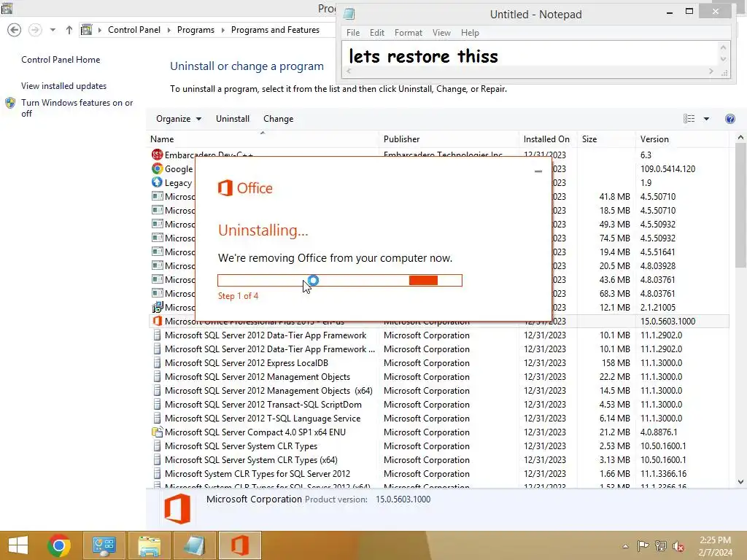Image resolution: width=747 pixels, height=560 pixels.
Task: Click the Office uninstalling progress bar
Action: (x=340, y=281)
